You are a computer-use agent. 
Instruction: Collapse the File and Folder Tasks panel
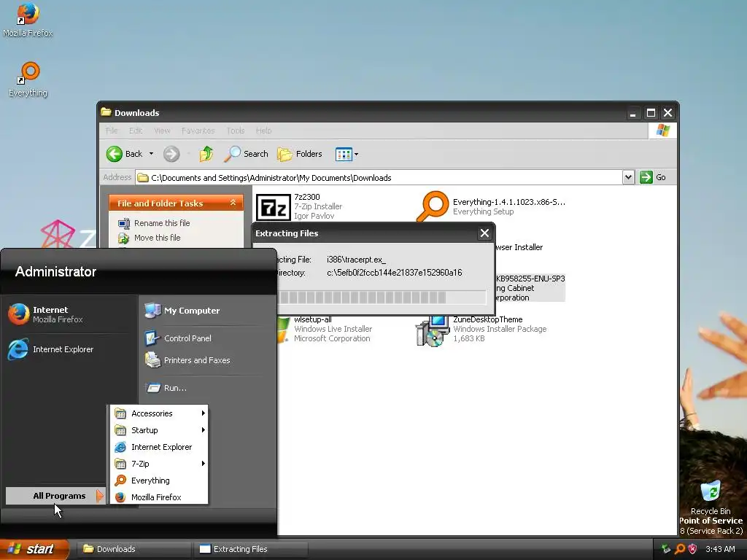pyautogui.click(x=233, y=203)
